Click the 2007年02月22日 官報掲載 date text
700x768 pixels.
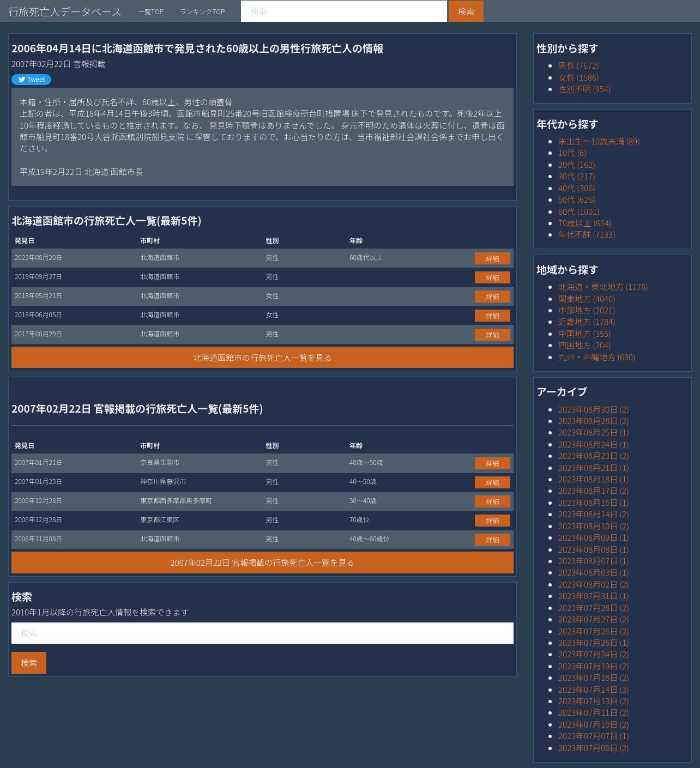pyautogui.click(x=58, y=64)
